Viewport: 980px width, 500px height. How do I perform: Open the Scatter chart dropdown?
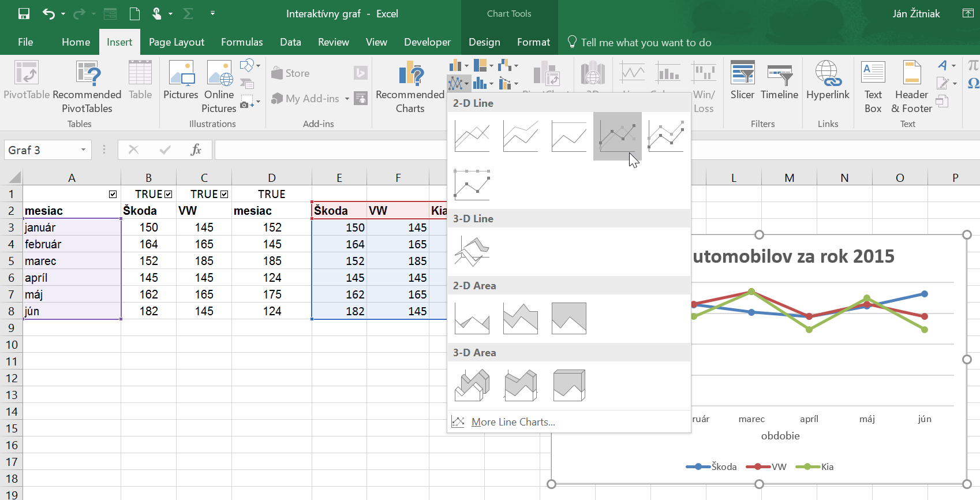(508, 84)
